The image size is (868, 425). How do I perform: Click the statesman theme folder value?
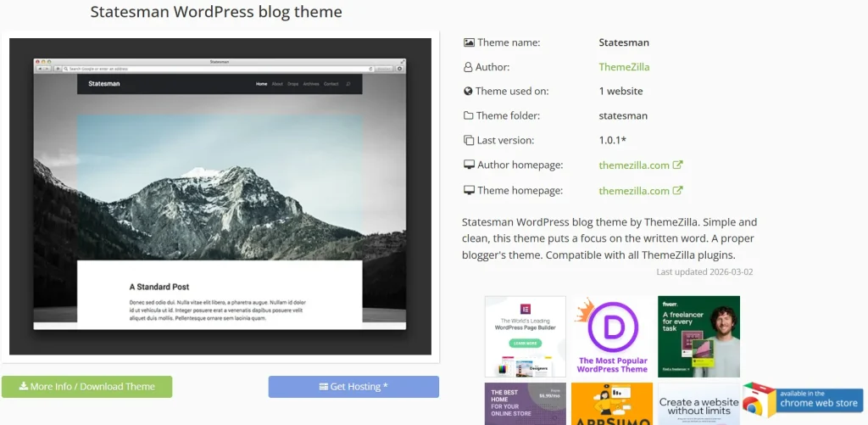[623, 116]
